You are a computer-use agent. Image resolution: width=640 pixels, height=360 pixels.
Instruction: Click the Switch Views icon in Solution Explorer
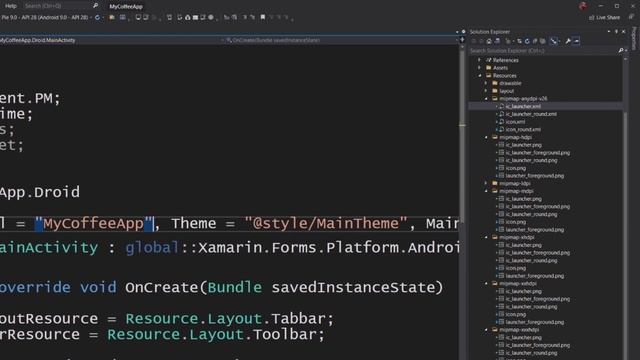[497, 41]
